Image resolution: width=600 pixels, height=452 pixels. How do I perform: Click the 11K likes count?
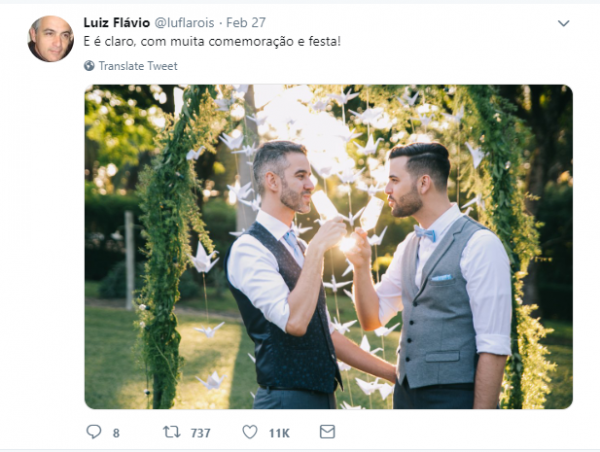pyautogui.click(x=279, y=433)
